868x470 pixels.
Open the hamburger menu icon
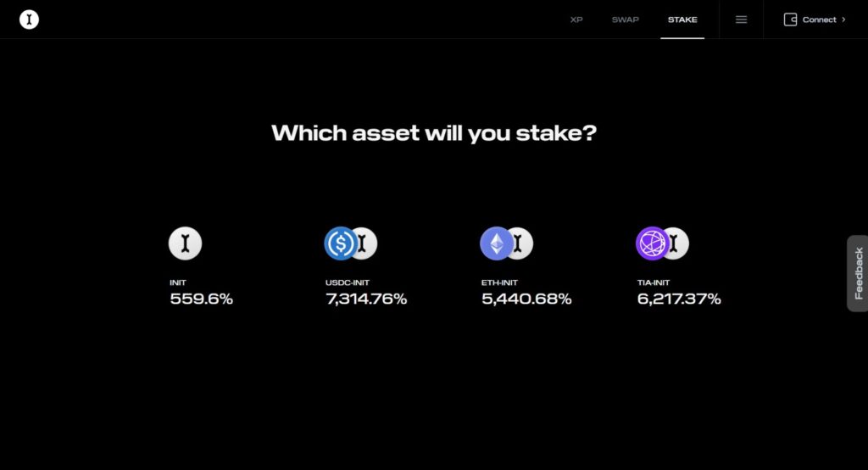tap(741, 20)
